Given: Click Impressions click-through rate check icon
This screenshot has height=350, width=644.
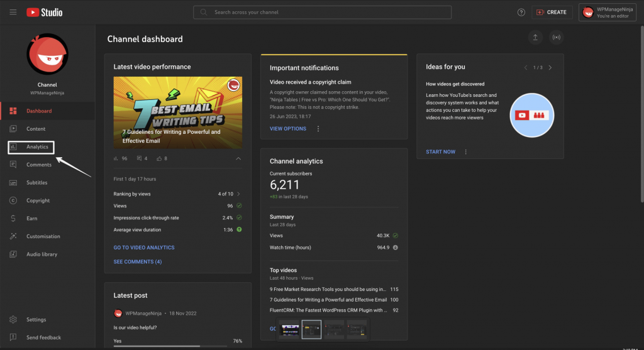Looking at the screenshot, I should 239,217.
